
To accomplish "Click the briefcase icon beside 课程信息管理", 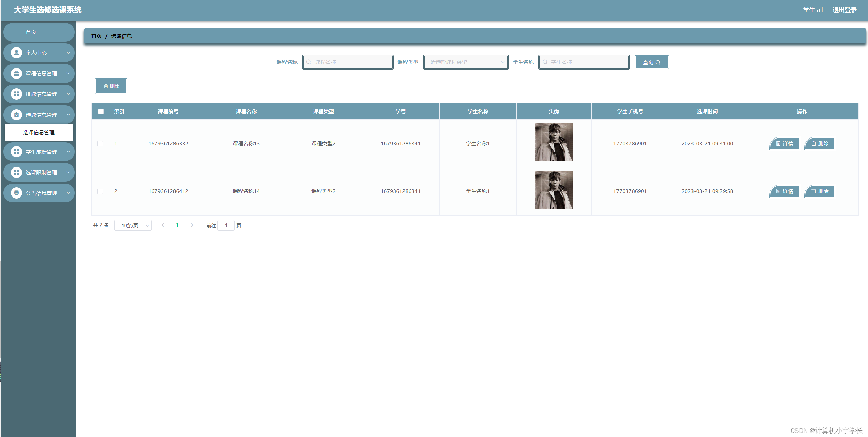I will [x=16, y=73].
